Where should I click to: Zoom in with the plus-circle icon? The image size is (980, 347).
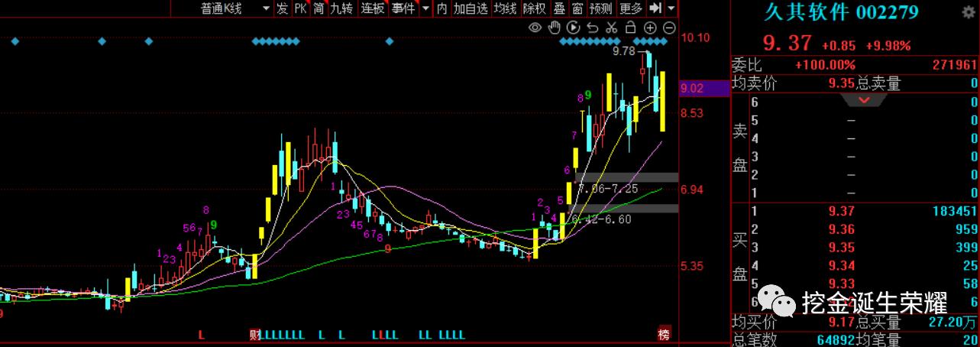[650, 28]
